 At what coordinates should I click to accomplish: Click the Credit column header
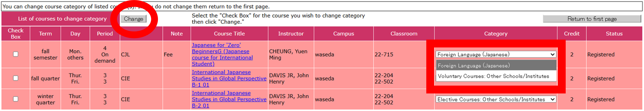[571, 34]
